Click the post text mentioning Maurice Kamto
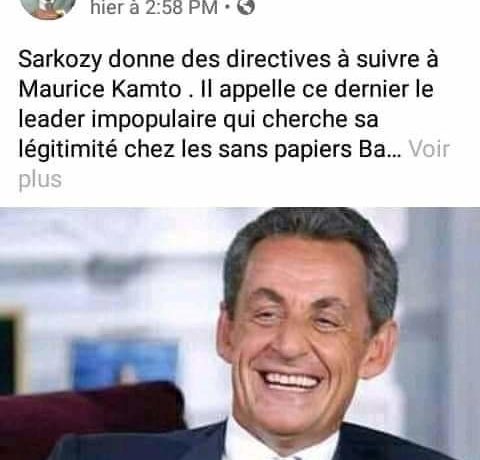 click(x=233, y=119)
